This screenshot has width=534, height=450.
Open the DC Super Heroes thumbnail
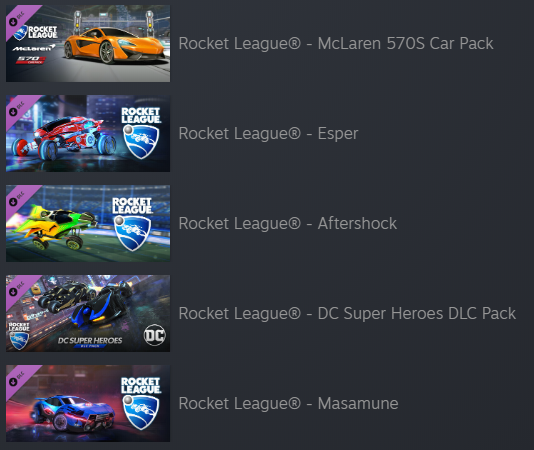(88, 313)
